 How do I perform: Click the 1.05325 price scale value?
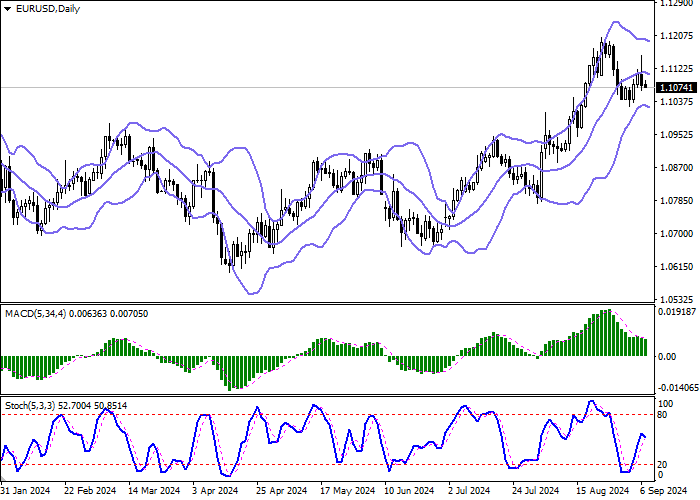pyautogui.click(x=676, y=299)
